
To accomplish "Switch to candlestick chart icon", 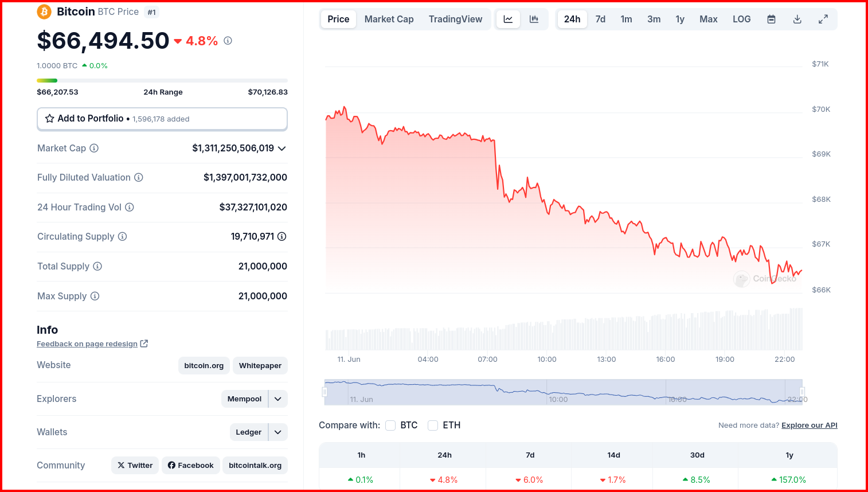I will (x=534, y=19).
